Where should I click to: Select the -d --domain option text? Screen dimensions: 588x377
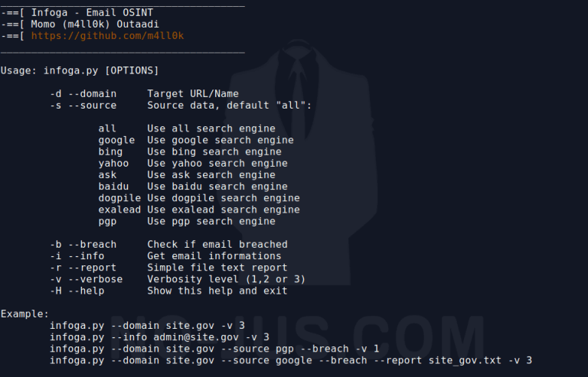click(x=83, y=94)
